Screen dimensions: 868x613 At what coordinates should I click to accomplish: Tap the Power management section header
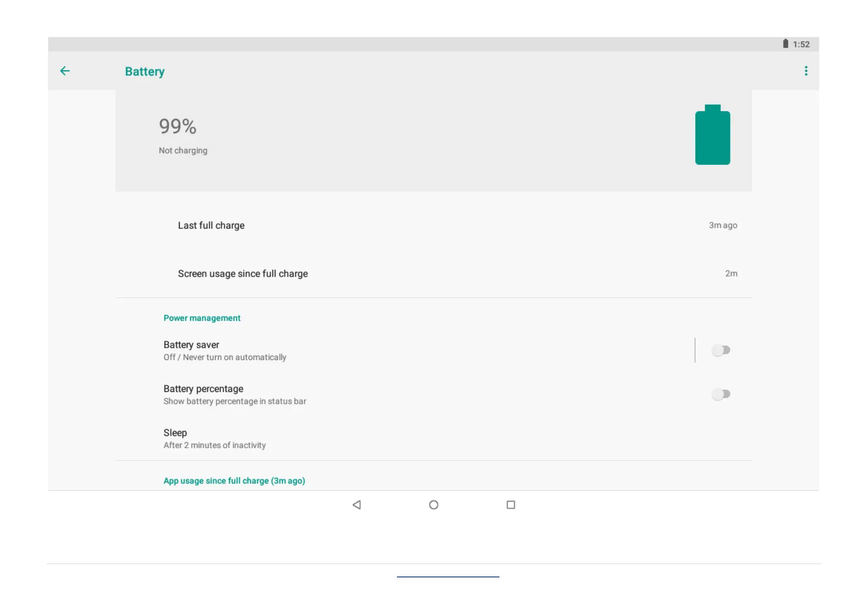coord(202,318)
